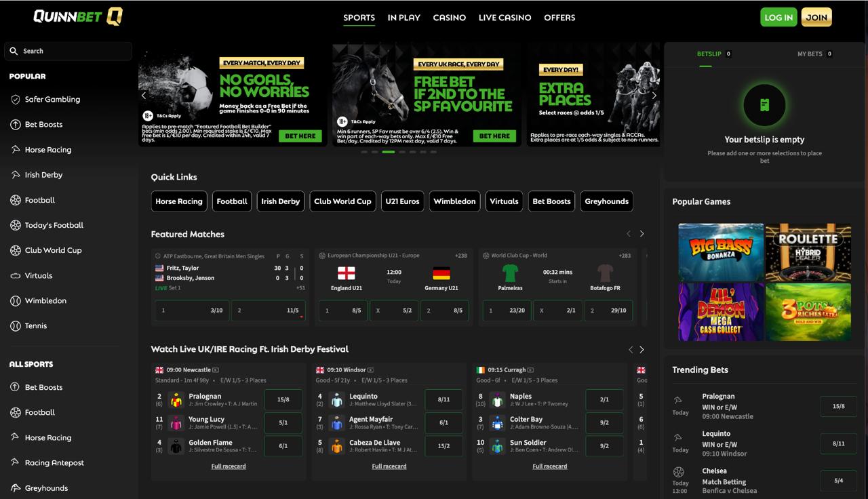Select Pralognan odds 15/8 in Newcastle race
The image size is (868, 499).
(x=283, y=400)
